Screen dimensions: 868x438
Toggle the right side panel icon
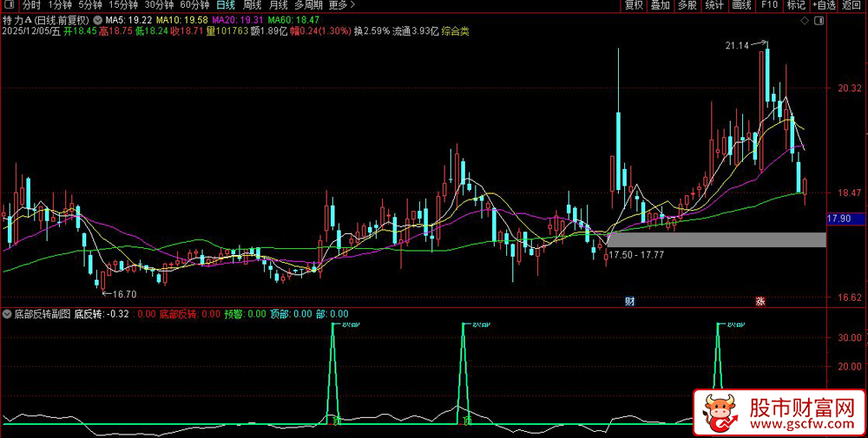(819, 21)
